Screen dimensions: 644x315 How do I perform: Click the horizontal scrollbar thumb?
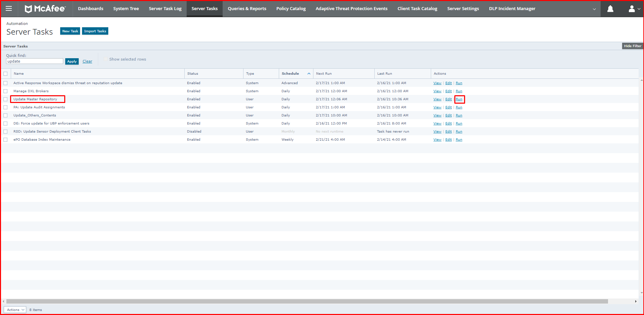(x=307, y=301)
